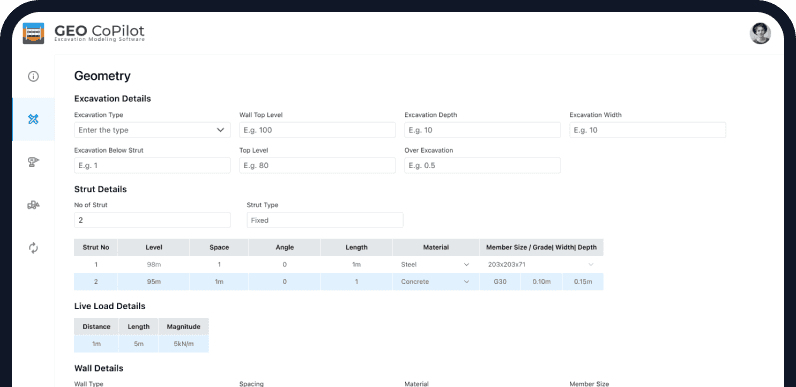
Task: Focus the Top Level input field
Action: click(x=317, y=166)
